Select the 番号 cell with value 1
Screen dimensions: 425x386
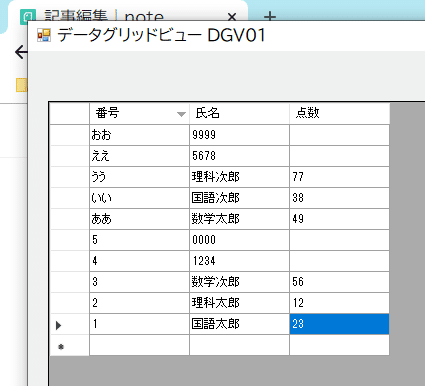[139, 324]
